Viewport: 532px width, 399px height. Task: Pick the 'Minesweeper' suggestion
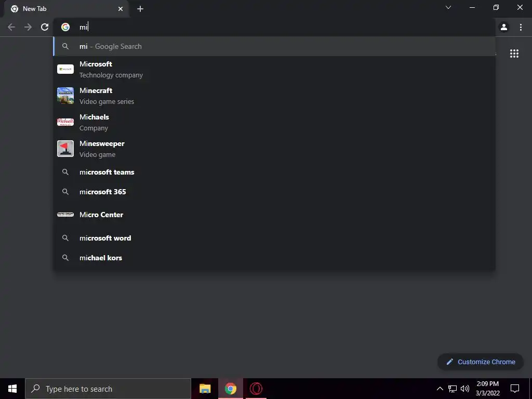tap(274, 149)
